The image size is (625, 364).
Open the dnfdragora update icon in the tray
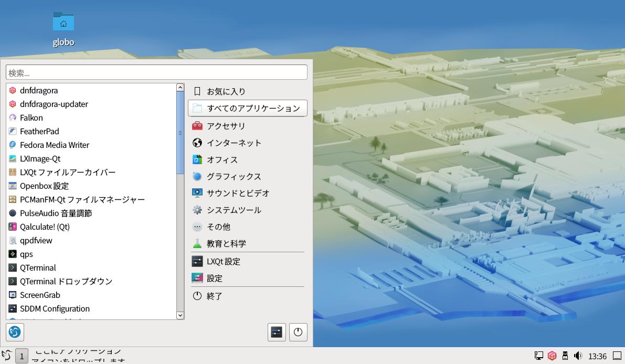[x=552, y=356]
